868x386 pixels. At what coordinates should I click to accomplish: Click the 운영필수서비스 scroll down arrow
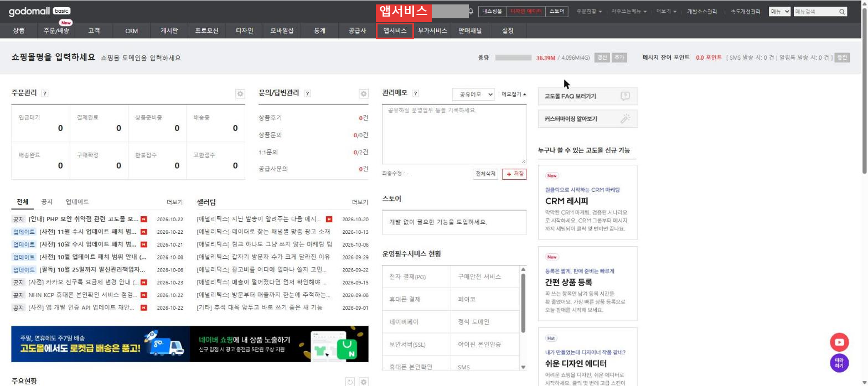click(x=523, y=367)
